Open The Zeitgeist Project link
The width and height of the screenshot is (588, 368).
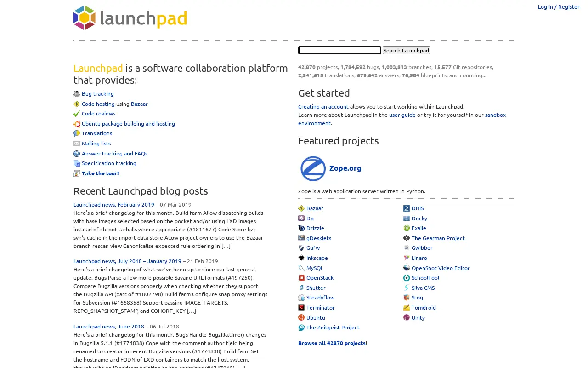pyautogui.click(x=333, y=328)
